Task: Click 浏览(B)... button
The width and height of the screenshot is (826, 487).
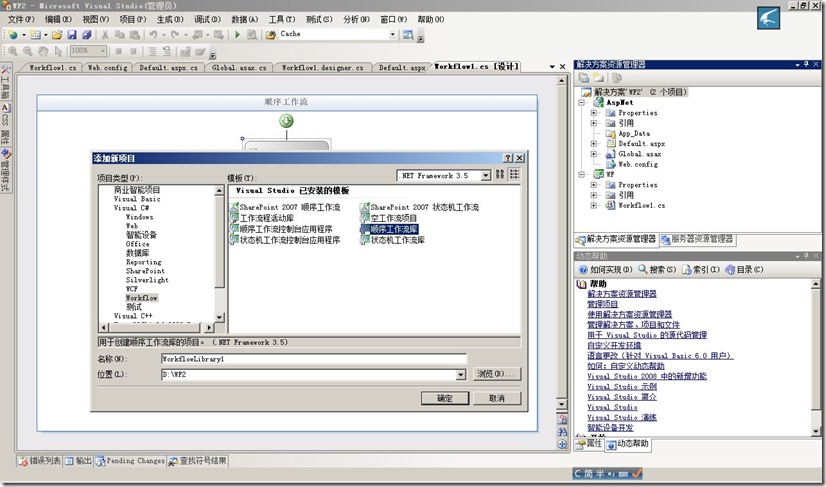Action: tap(497, 374)
